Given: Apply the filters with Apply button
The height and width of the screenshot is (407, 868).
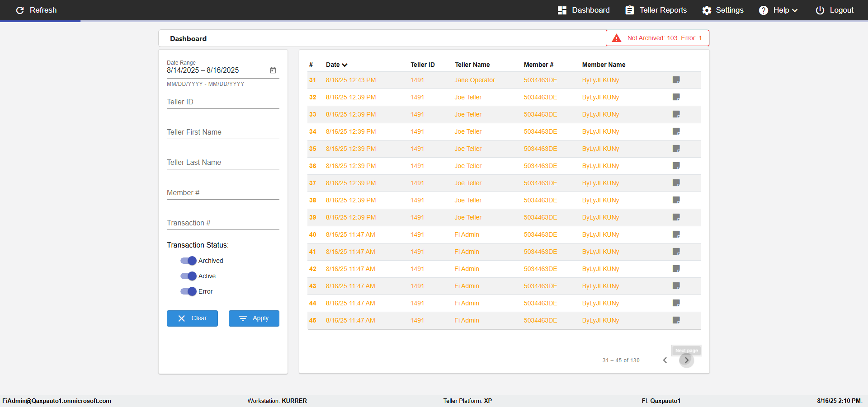Looking at the screenshot, I should (x=254, y=318).
